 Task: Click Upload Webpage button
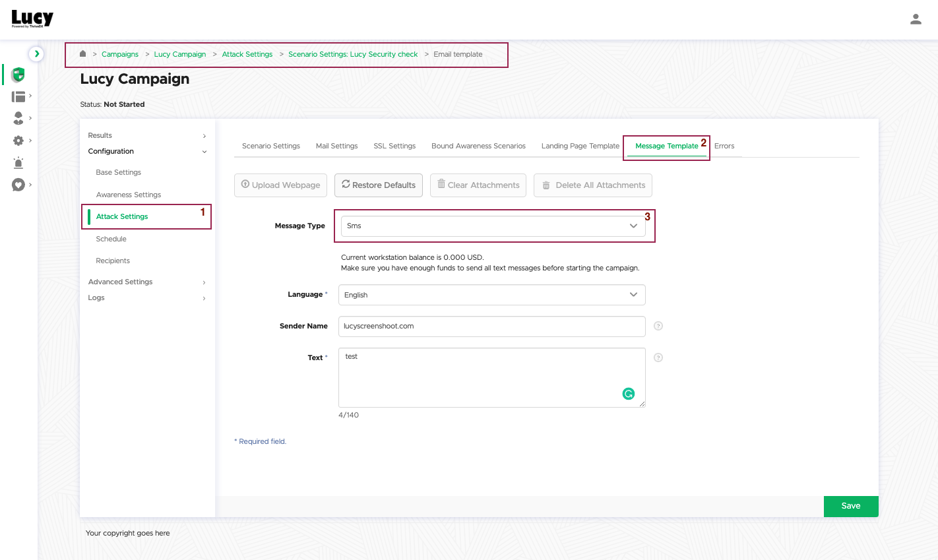280,185
